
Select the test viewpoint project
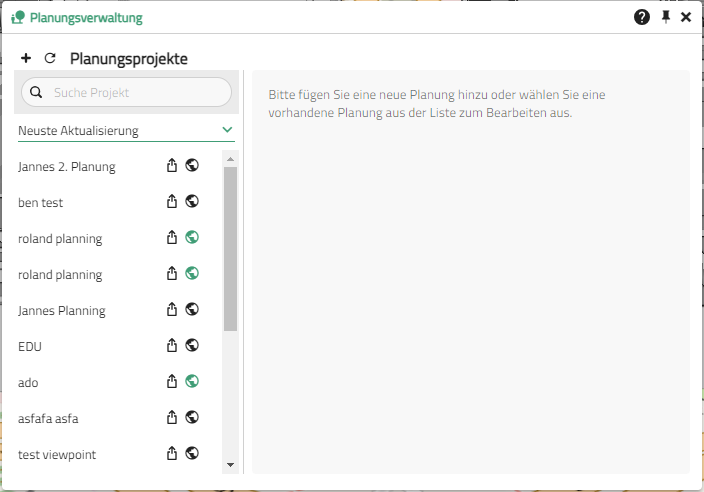57,455
